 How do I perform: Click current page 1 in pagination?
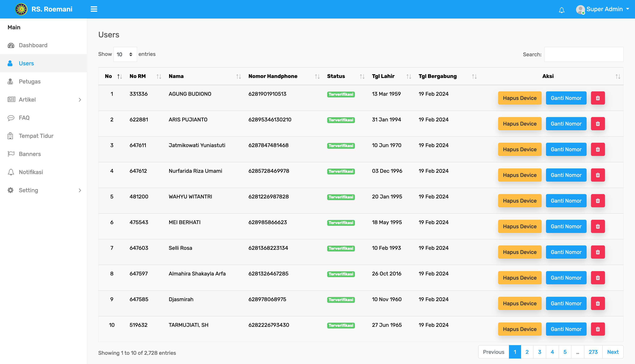(x=515, y=352)
